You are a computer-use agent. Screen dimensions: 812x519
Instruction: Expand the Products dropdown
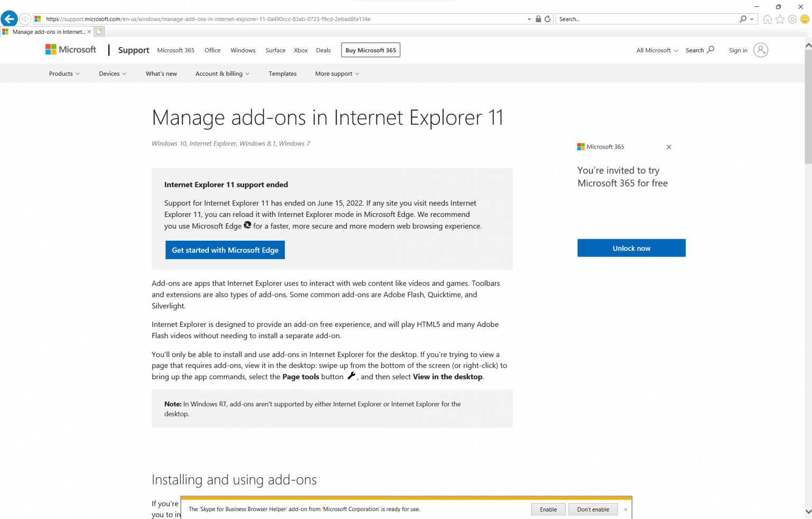click(64, 74)
